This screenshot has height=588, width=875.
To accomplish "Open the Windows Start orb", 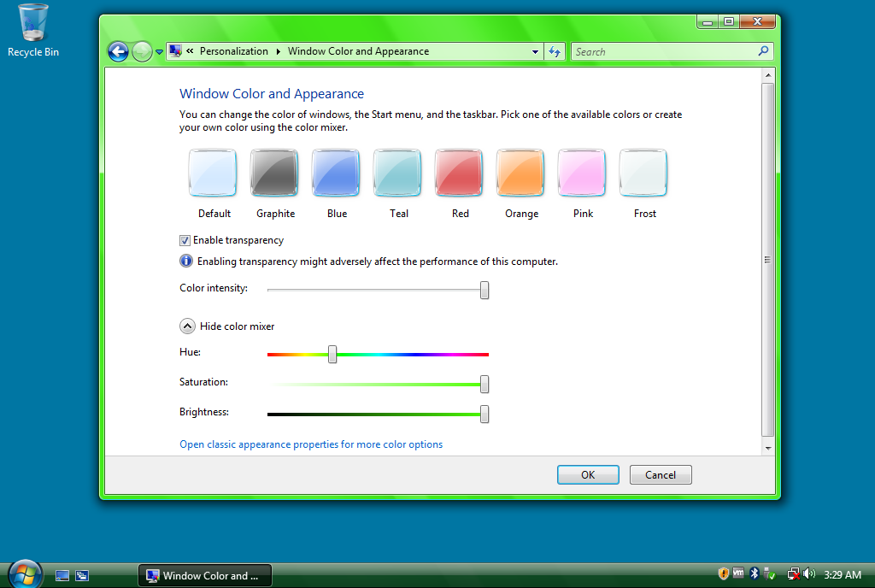I will click(x=25, y=574).
